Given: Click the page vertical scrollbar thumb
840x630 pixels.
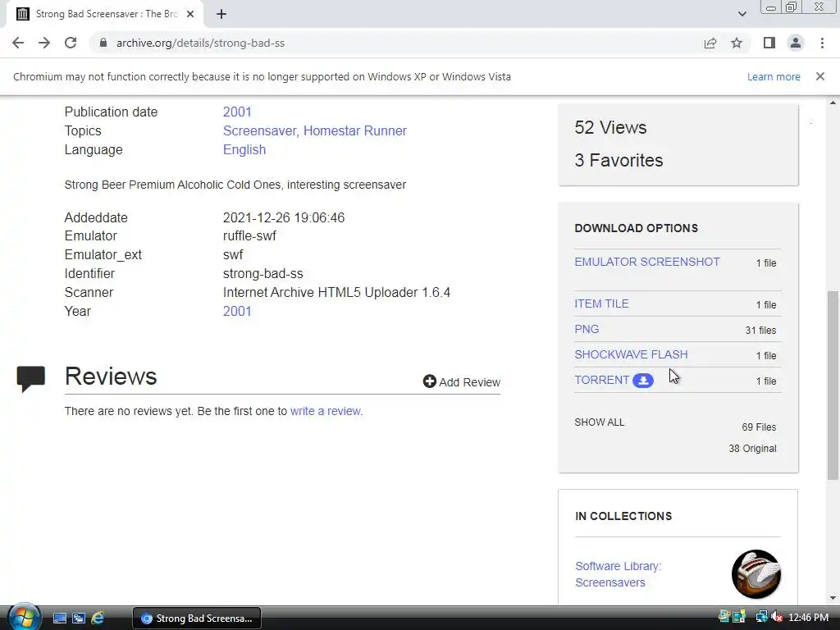Looking at the screenshot, I should [x=833, y=386].
